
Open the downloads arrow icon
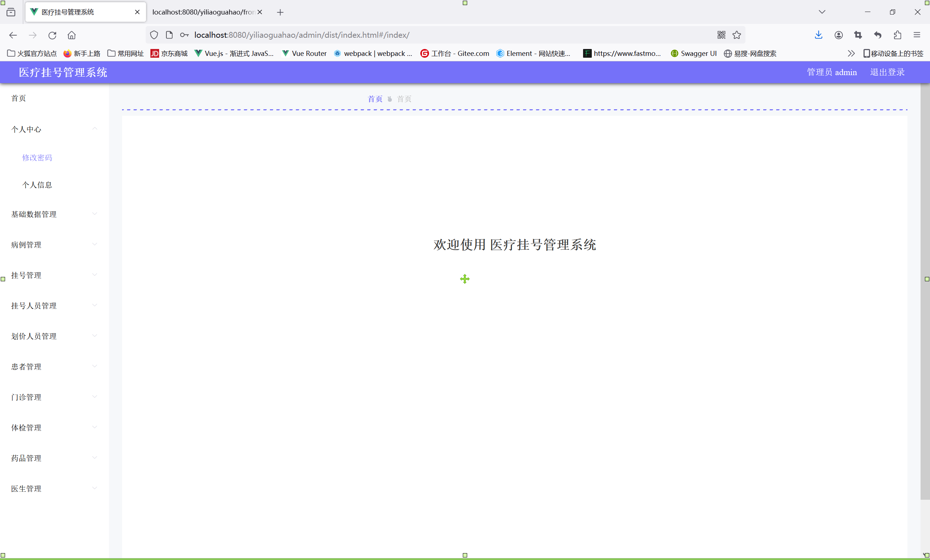point(818,35)
